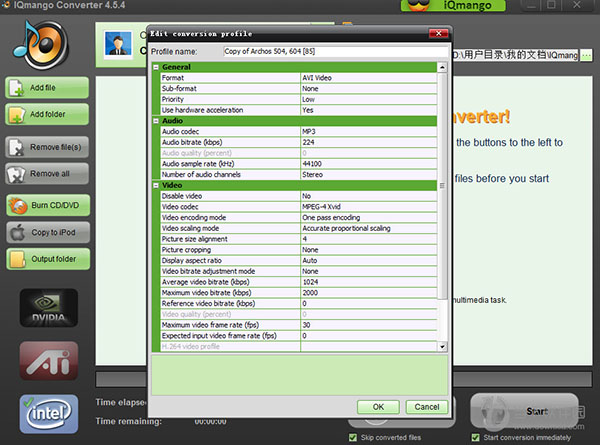Change Video codec value MPEG-4 Xvid
The height and width of the screenshot is (445, 600).
tap(368, 207)
